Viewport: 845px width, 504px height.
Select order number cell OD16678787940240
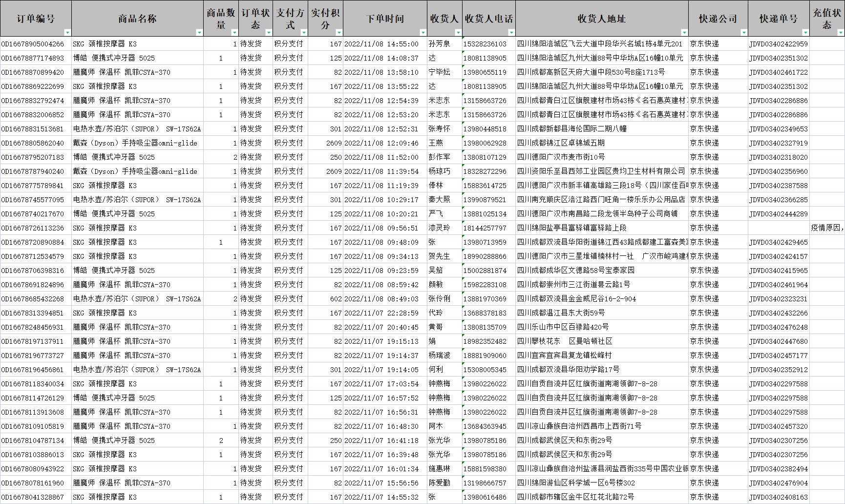point(36,171)
